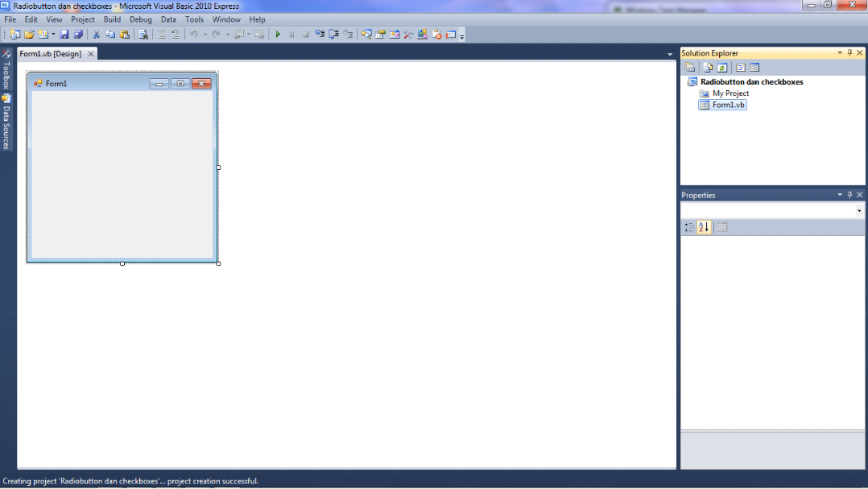Click the Object Browser toolbar icon

coord(395,35)
